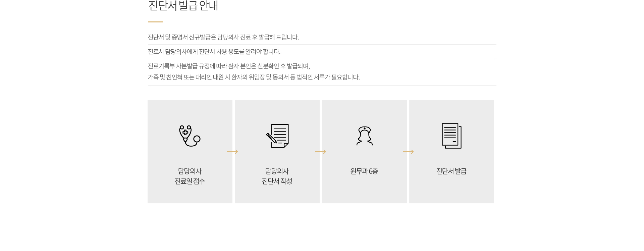
Task: Click the document with pencil icon
Action: [x=277, y=136]
